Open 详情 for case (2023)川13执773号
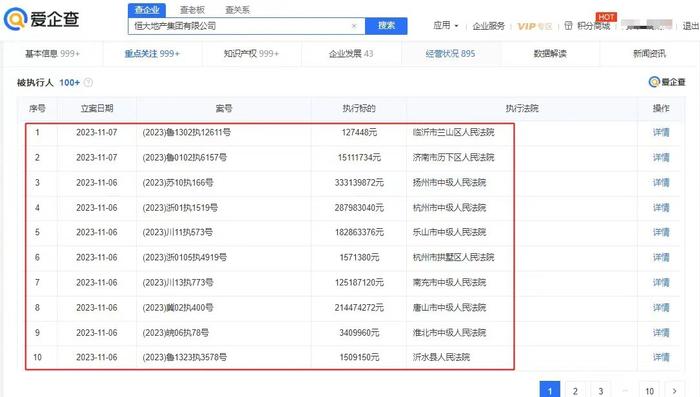700x397 pixels. click(x=661, y=282)
